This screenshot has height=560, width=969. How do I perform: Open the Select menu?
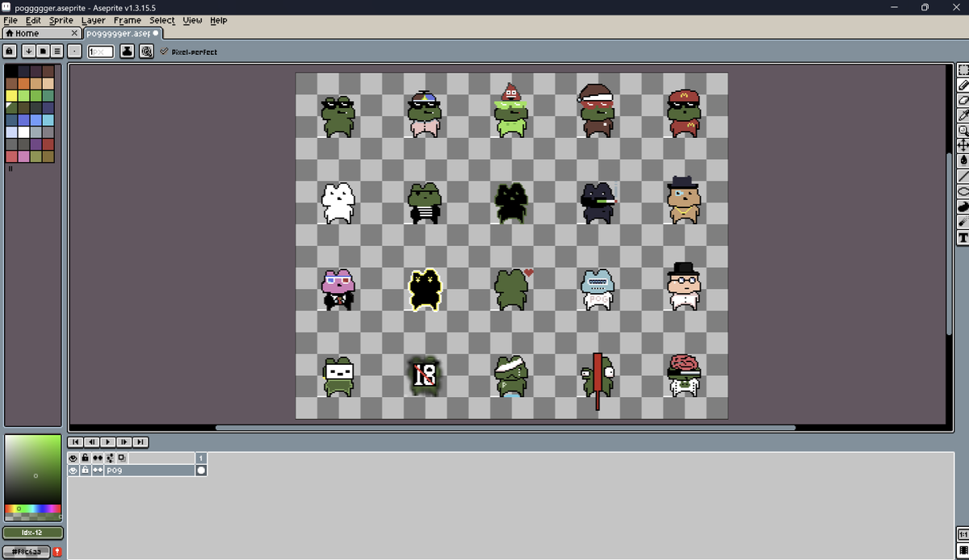162,20
